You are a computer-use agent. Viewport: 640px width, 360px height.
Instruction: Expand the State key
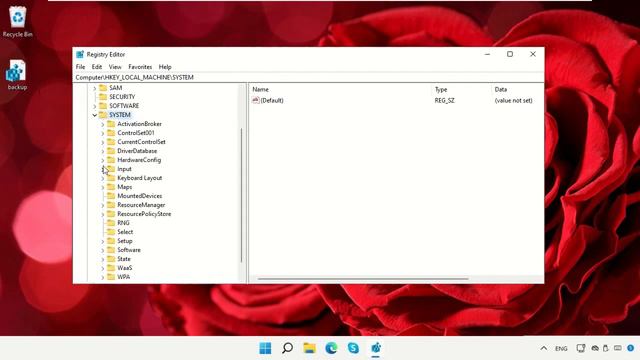click(103, 259)
